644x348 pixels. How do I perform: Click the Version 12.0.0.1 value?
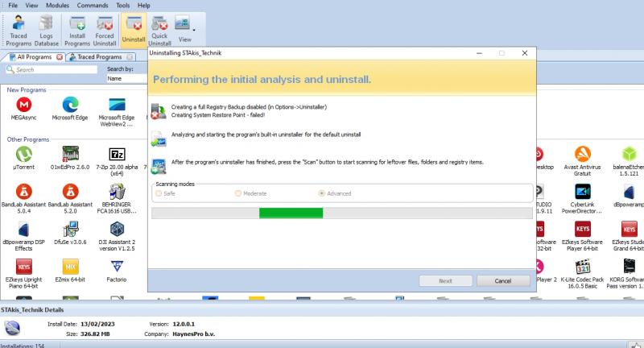(x=184, y=324)
